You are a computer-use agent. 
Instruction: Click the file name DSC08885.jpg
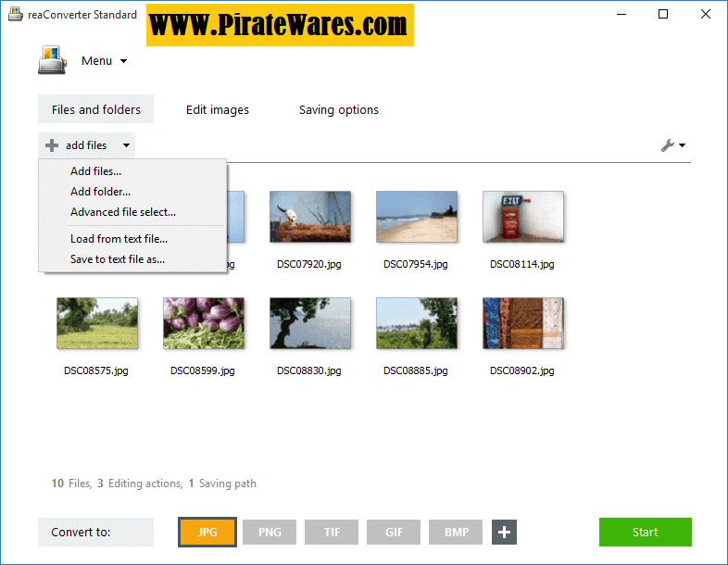click(x=416, y=370)
